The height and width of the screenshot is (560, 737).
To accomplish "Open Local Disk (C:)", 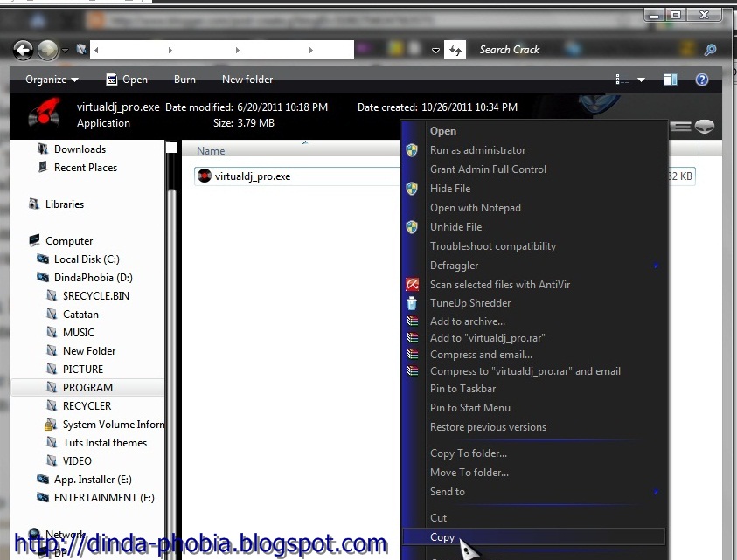I will (78, 259).
